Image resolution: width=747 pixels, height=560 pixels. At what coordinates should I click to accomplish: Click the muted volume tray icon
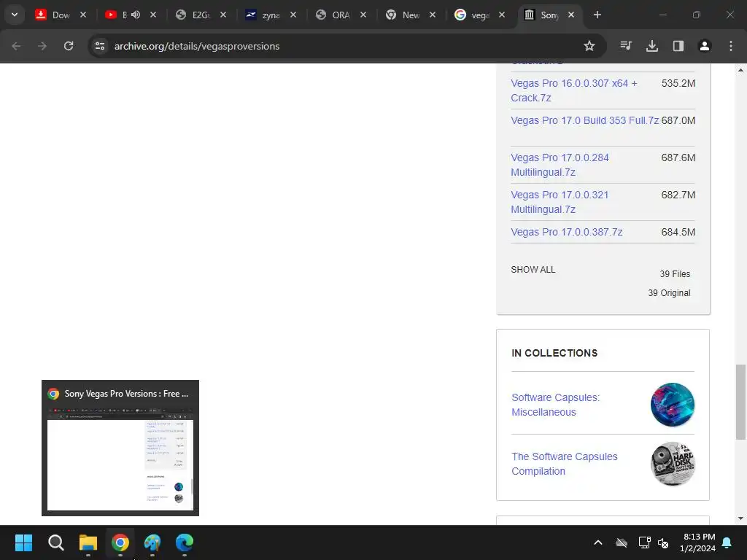click(663, 542)
